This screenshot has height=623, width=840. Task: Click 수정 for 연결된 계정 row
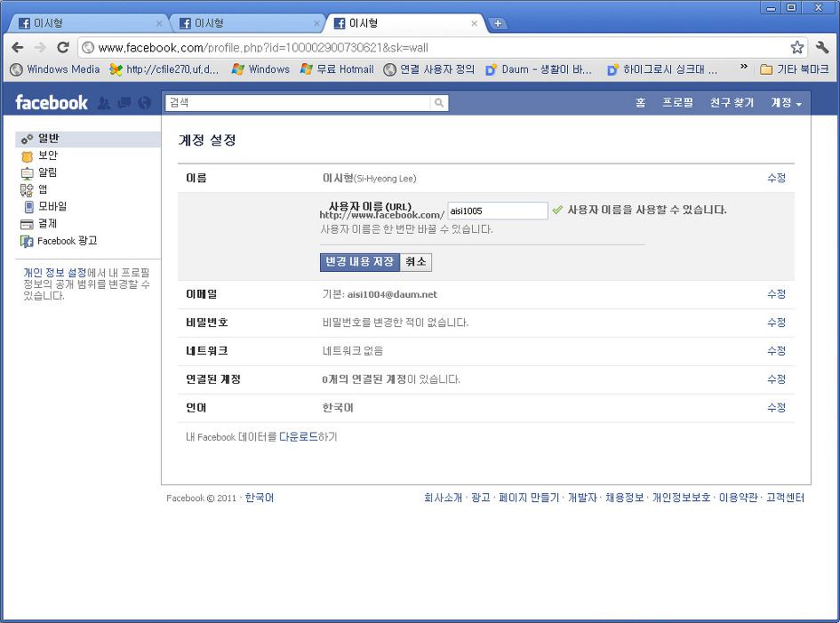(x=777, y=379)
